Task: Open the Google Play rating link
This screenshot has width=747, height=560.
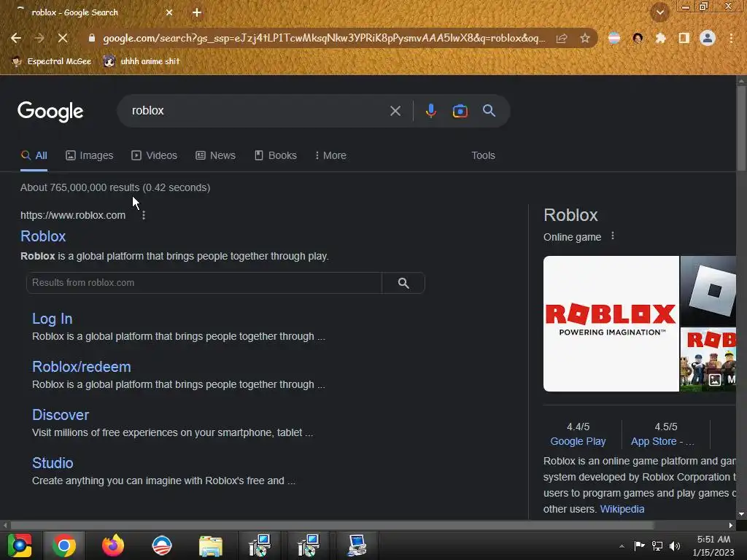Action: pos(578,441)
